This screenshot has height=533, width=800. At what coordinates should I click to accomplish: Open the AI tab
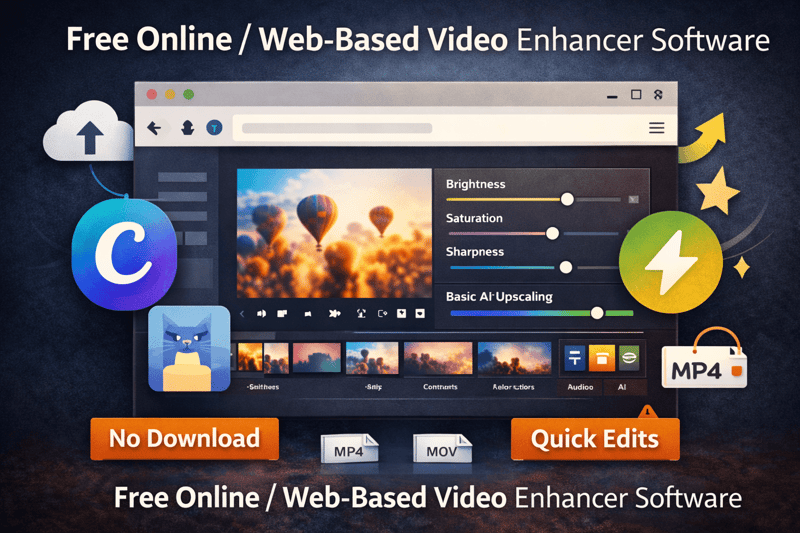[622, 387]
